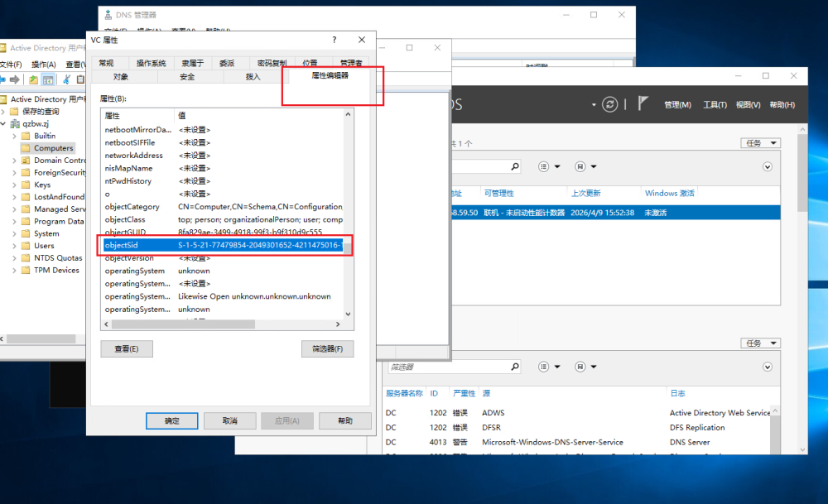This screenshot has width=828, height=504.
Task: Click the cut scissors icon in AD toolbar
Action: click(65, 80)
